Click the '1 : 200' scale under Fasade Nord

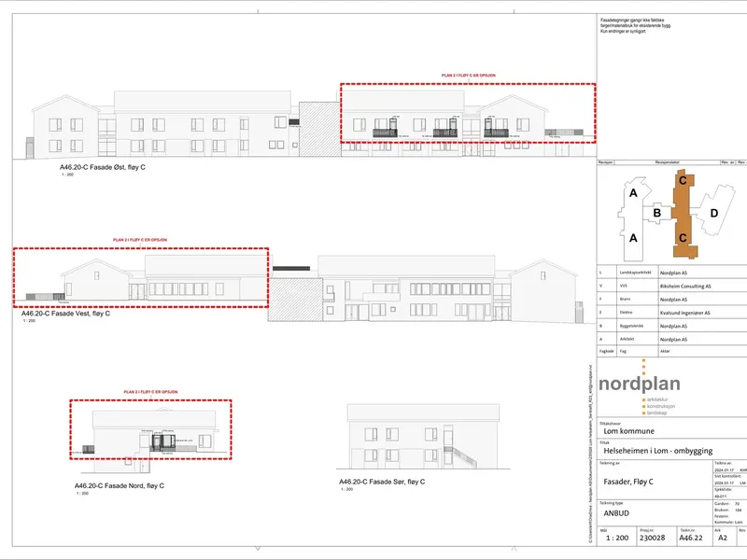pyautogui.click(x=82, y=494)
